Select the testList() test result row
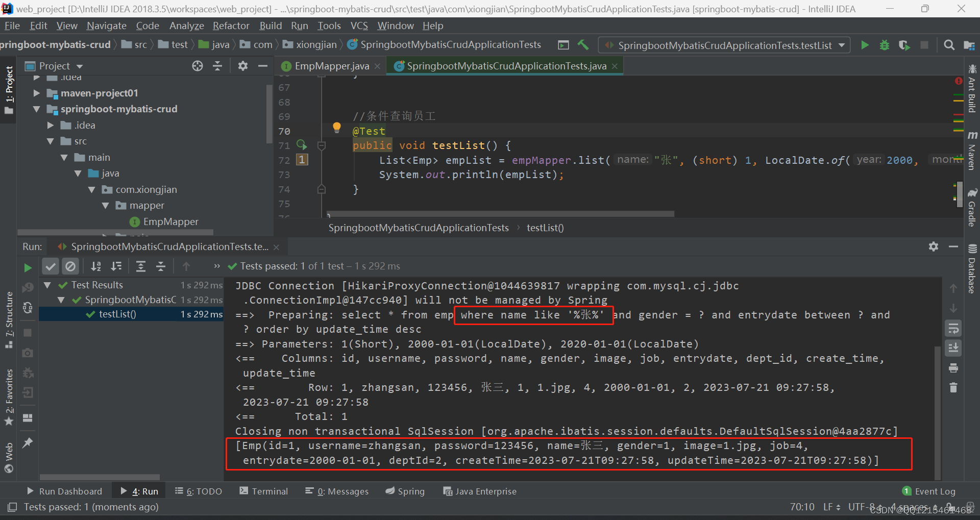 (131, 314)
